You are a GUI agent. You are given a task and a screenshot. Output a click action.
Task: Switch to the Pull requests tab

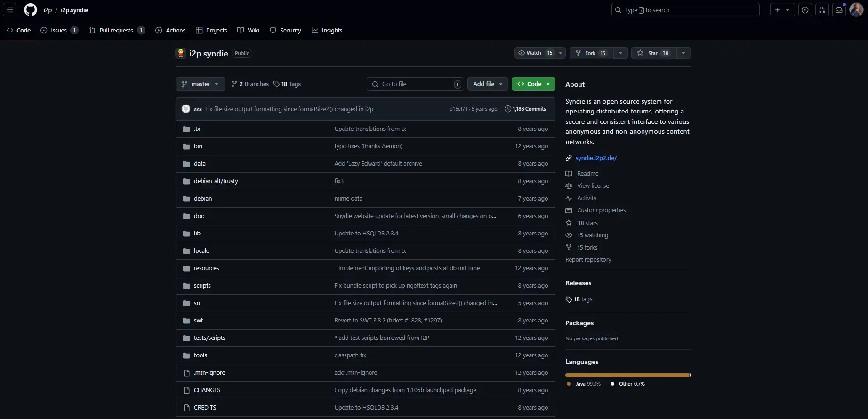pos(117,30)
